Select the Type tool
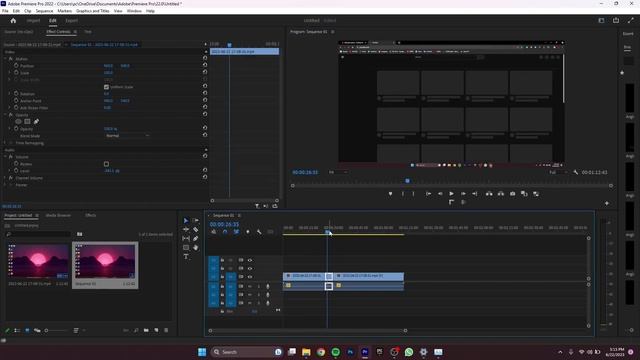Screen dimensions: 640x360 pos(186,257)
